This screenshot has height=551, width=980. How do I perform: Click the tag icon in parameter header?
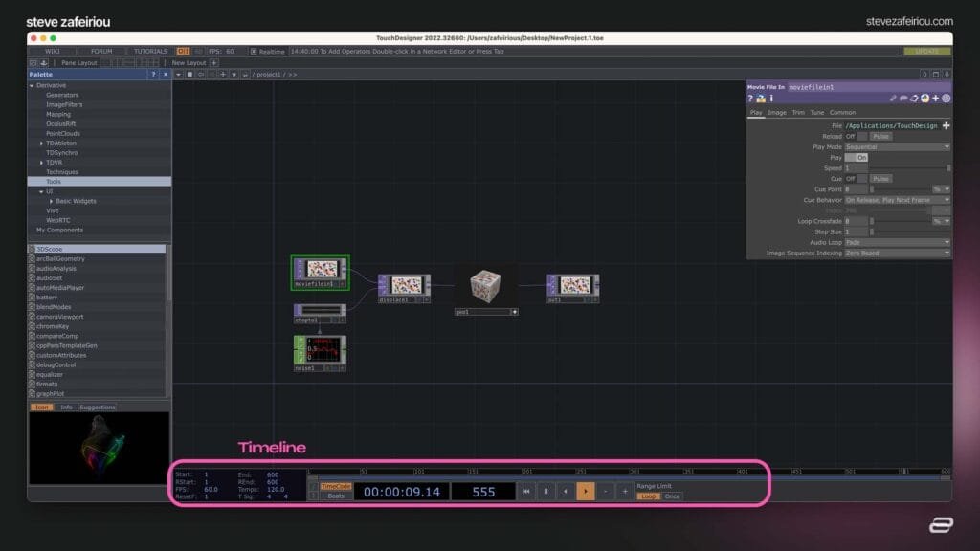click(x=914, y=99)
